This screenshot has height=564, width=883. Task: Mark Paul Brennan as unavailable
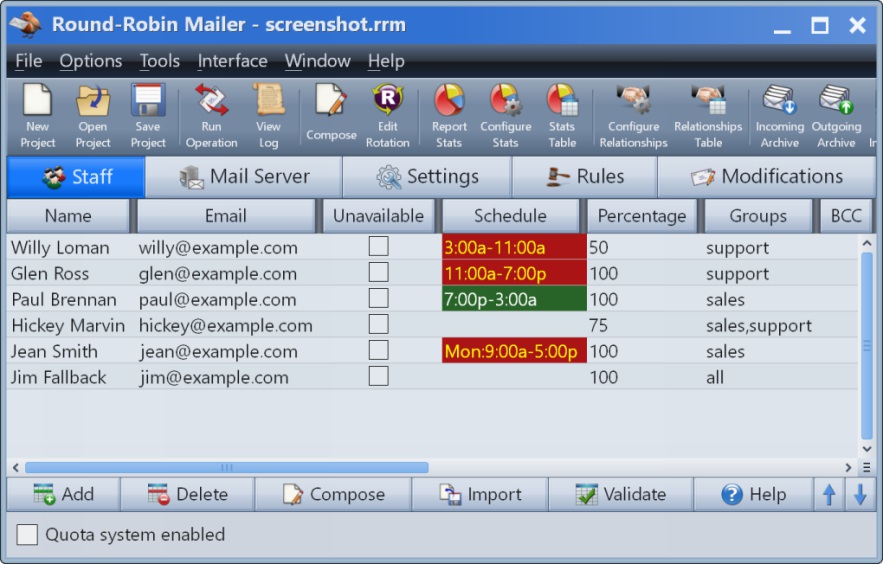(x=378, y=298)
